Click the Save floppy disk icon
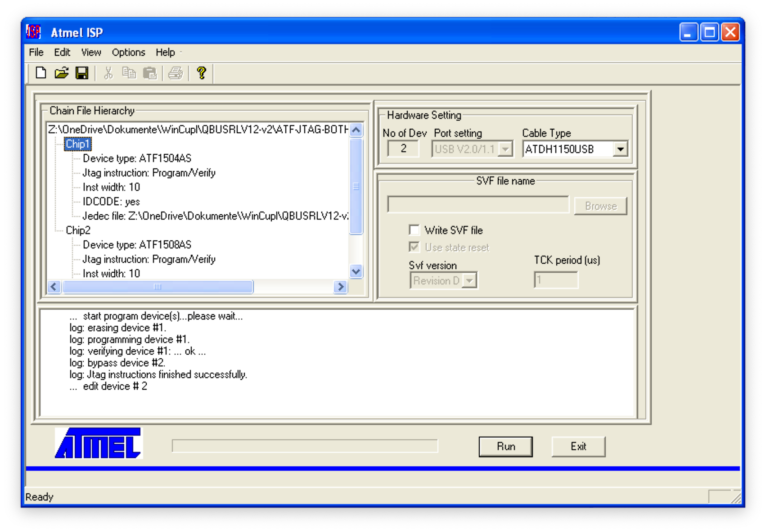Viewport: 766px width, 532px height. click(x=82, y=73)
